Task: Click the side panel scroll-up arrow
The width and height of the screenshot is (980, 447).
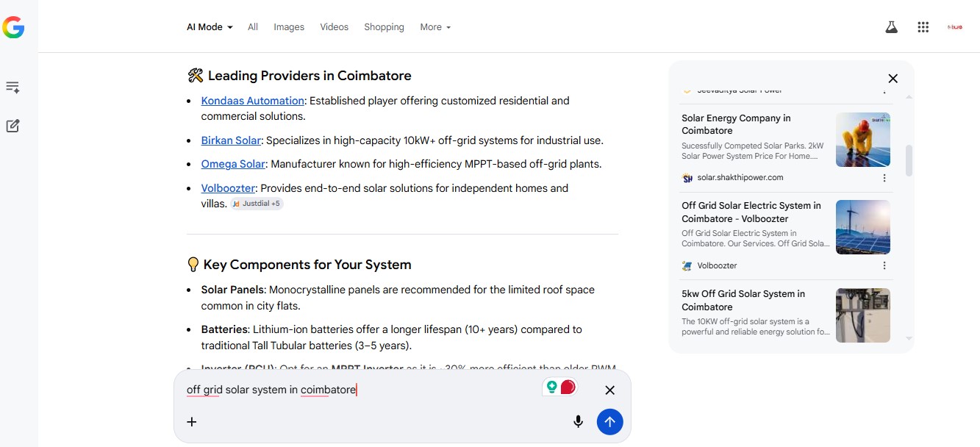Action: pyautogui.click(x=909, y=97)
